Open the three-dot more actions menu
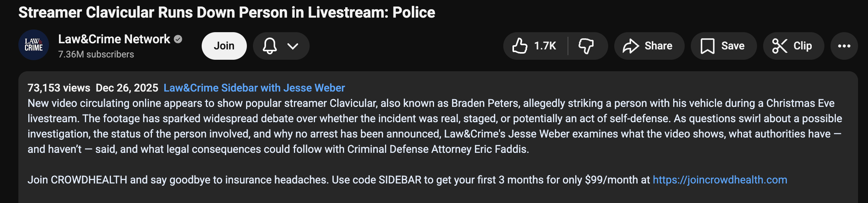 (844, 46)
